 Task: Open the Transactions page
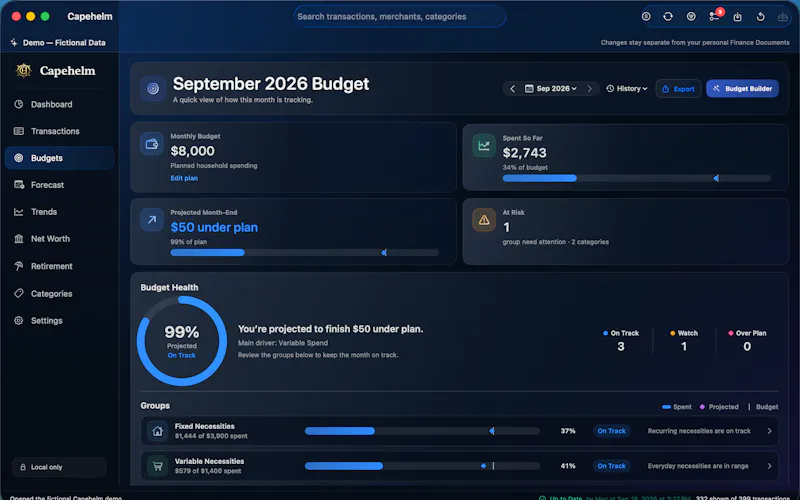click(x=59, y=131)
